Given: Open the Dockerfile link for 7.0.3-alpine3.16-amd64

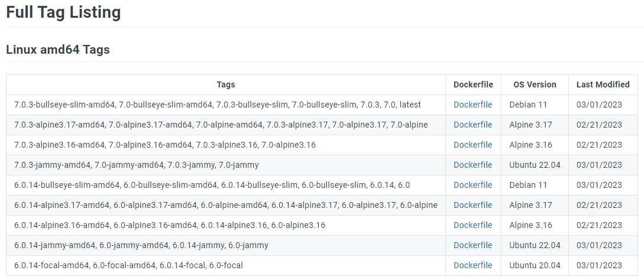Looking at the screenshot, I should [x=473, y=145].
